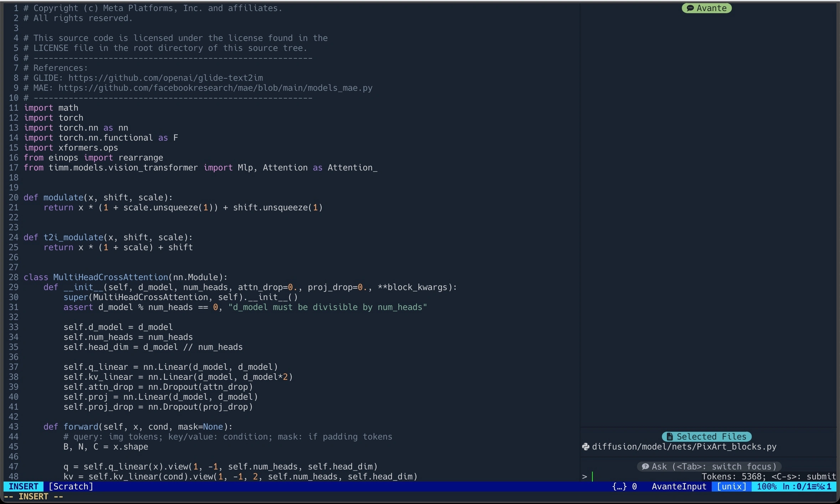This screenshot has height=504, width=840.
Task: Click the Tokens: 5368 submit hint
Action: pyautogui.click(x=768, y=477)
